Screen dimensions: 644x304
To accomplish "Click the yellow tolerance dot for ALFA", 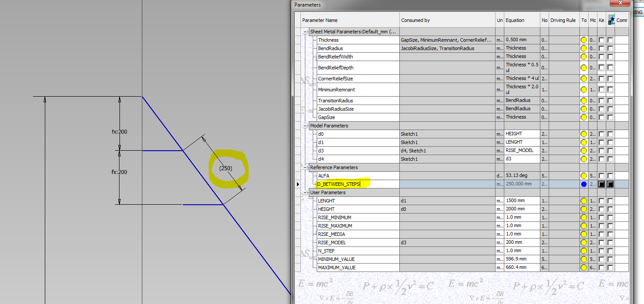I will click(584, 175).
